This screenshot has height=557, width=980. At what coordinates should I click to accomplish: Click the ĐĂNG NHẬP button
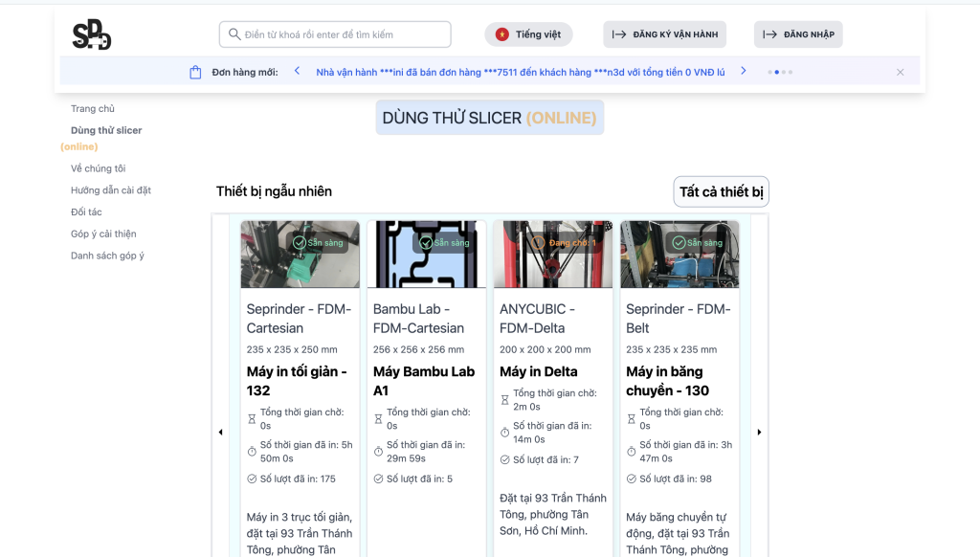tap(798, 34)
